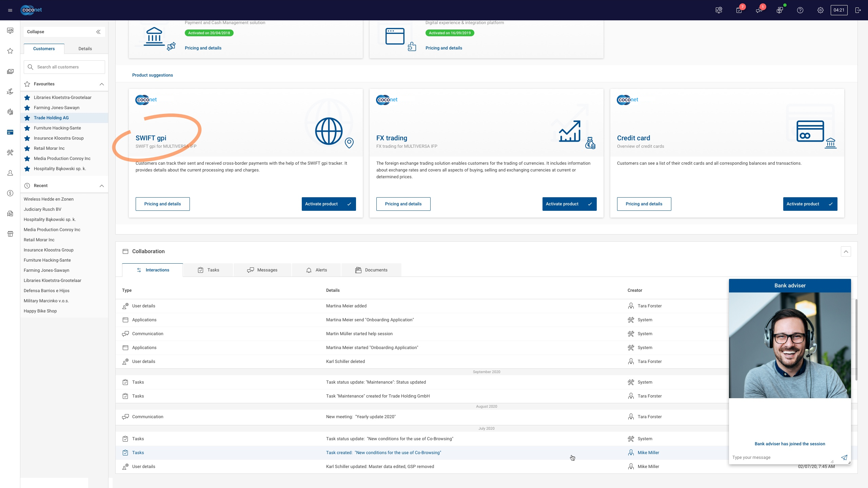
Task: Switch to the Customers tab
Action: point(44,49)
